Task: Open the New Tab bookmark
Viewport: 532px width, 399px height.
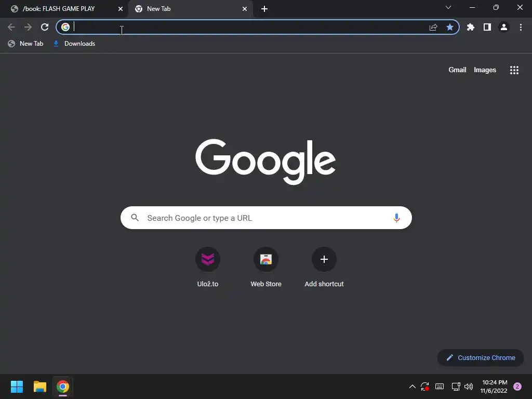Action: pyautogui.click(x=26, y=44)
